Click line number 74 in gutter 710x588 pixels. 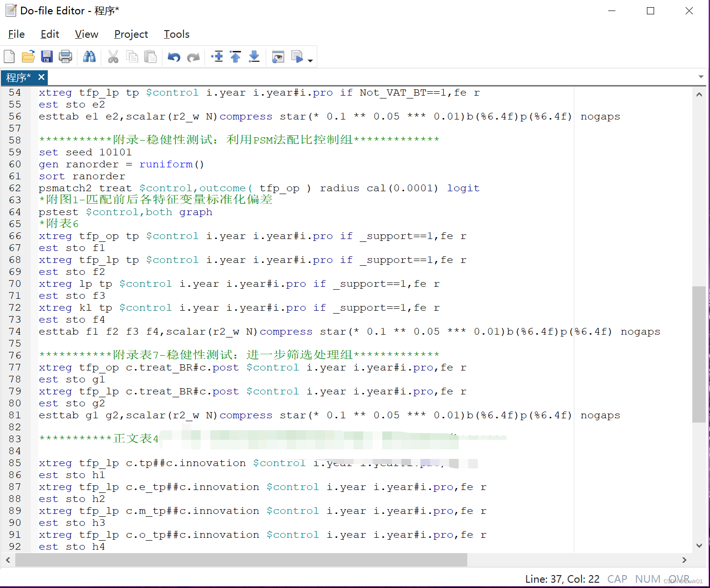pyautogui.click(x=15, y=331)
